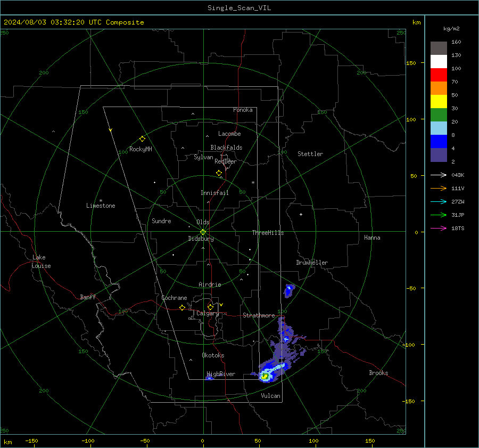479x448 pixels.
Task: Select the light blue 20 color swatch
Action: (x=439, y=128)
